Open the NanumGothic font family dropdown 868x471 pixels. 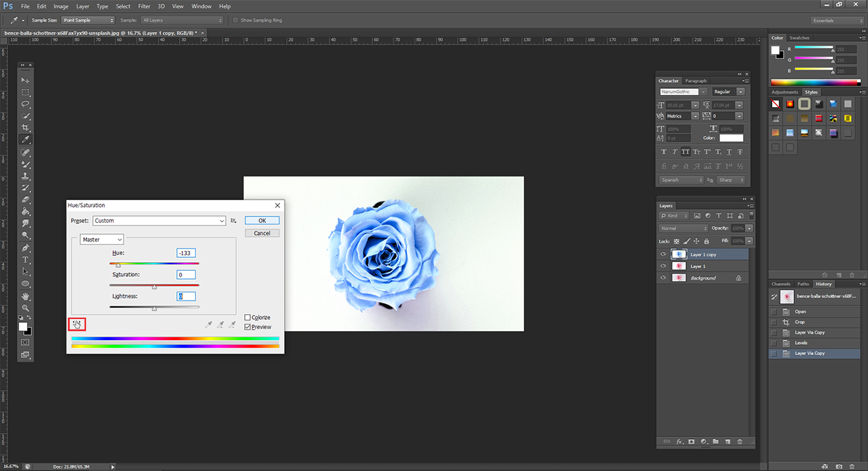[683, 92]
